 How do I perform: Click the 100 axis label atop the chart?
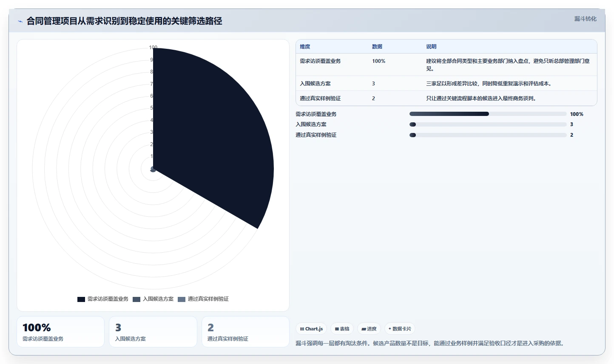153,48
